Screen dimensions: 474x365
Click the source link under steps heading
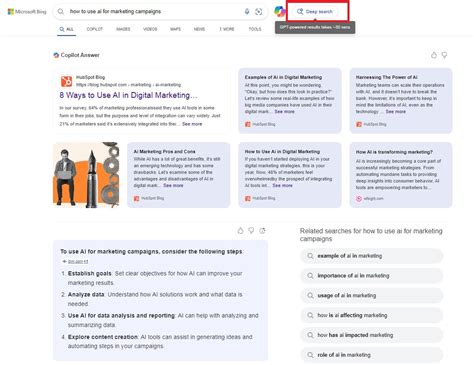[78, 262]
